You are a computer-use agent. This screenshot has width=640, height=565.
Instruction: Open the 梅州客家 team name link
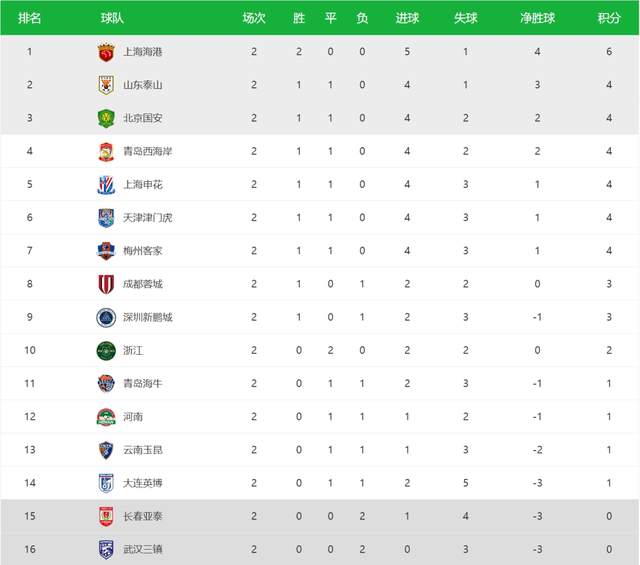pyautogui.click(x=143, y=251)
